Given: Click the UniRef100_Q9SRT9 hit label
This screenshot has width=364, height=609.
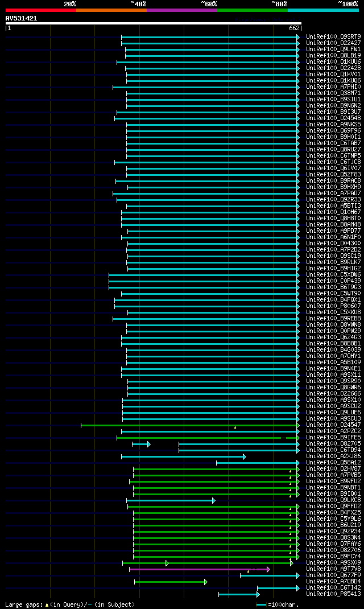Looking at the screenshot, I should coord(333,37).
